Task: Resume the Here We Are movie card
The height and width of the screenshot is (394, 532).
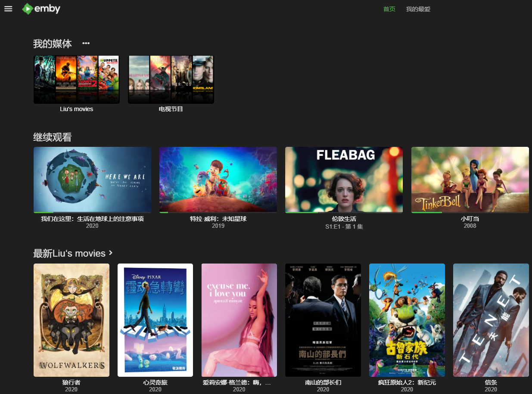Action: (x=92, y=179)
